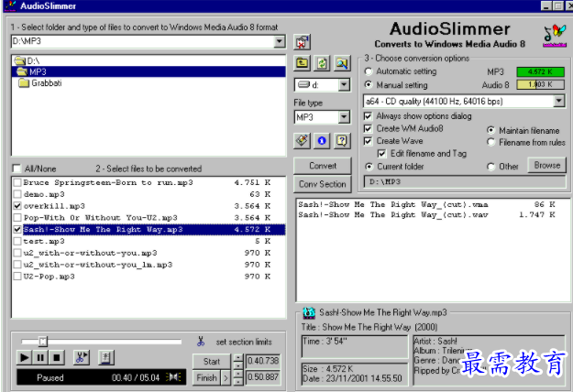
Task: Expand the File type MP3 dropdown
Action: click(344, 117)
